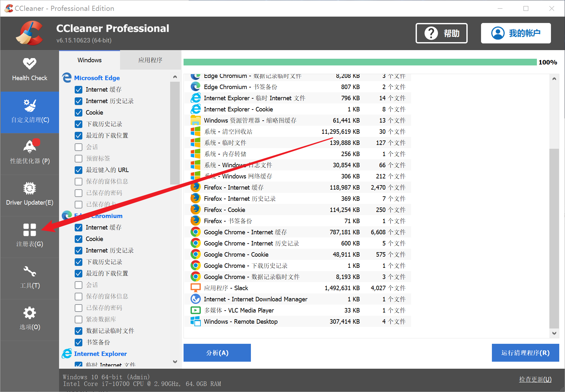Select Firefox - Internet 历史记录 row
The height and width of the screenshot is (392, 565).
click(298, 199)
